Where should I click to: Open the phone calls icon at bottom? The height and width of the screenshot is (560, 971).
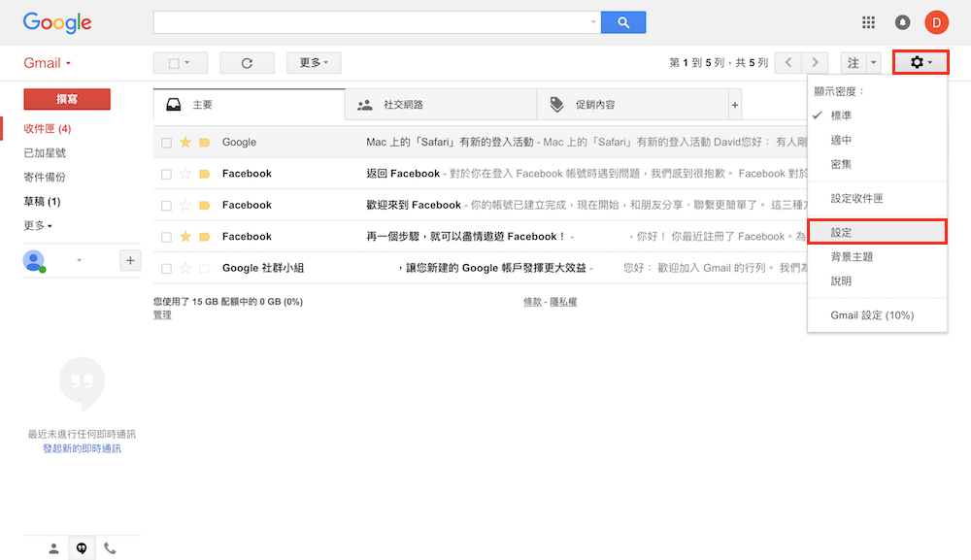[110, 548]
